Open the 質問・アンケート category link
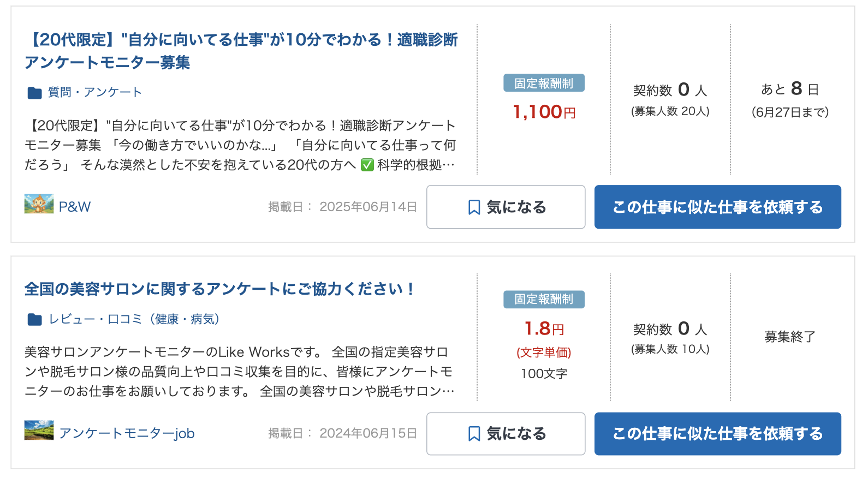 point(94,92)
